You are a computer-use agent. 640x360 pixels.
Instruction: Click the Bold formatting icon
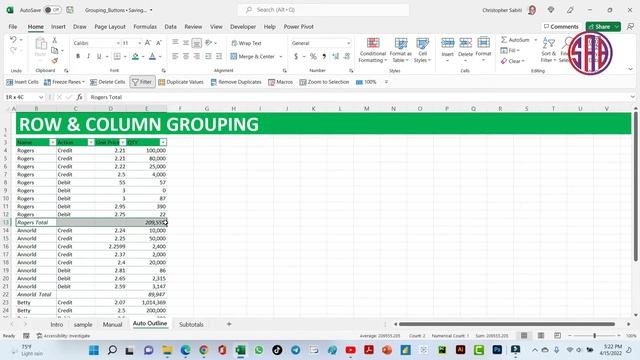click(x=78, y=56)
